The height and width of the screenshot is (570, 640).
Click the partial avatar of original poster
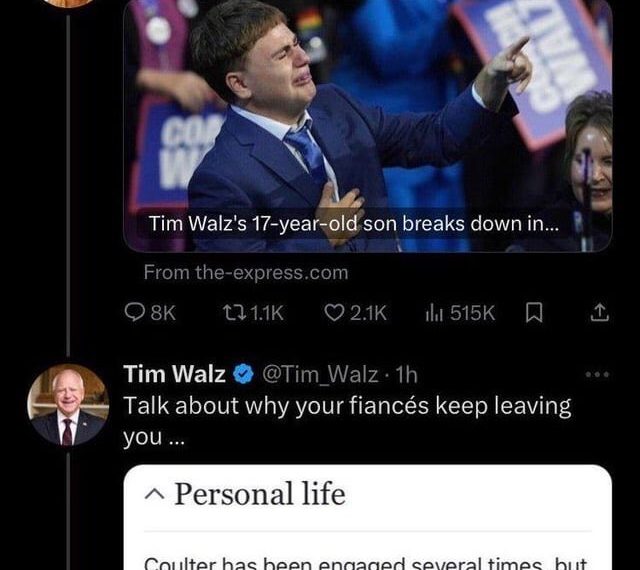click(68, 4)
